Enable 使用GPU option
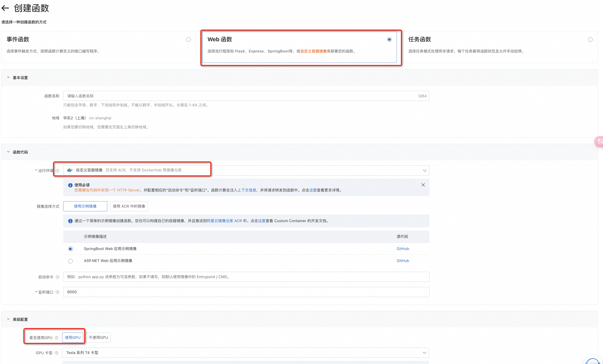 point(73,338)
